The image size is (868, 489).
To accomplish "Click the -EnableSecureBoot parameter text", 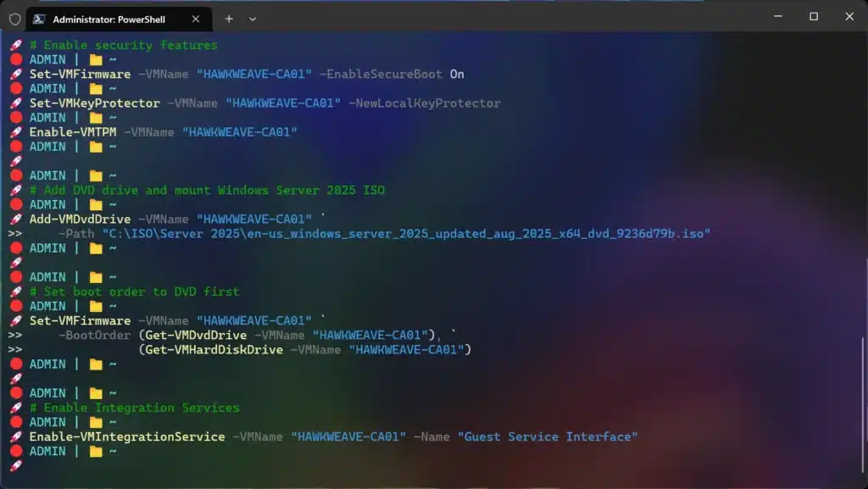I will click(381, 74).
